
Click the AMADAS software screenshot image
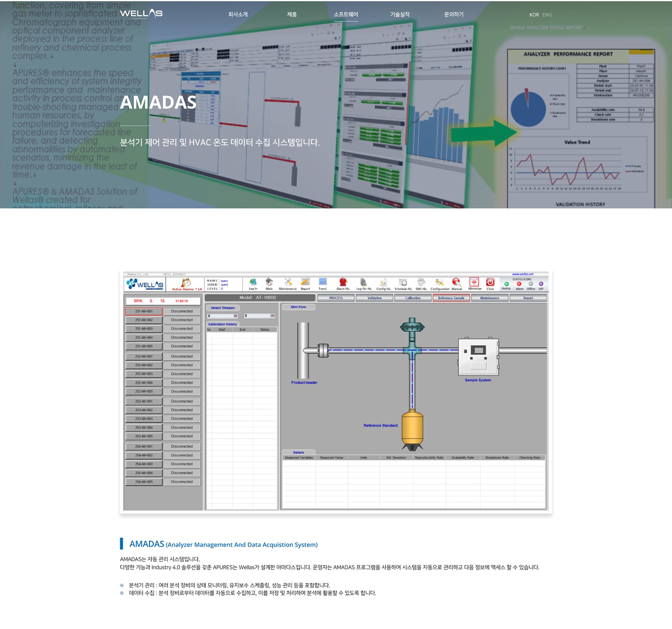click(x=336, y=392)
